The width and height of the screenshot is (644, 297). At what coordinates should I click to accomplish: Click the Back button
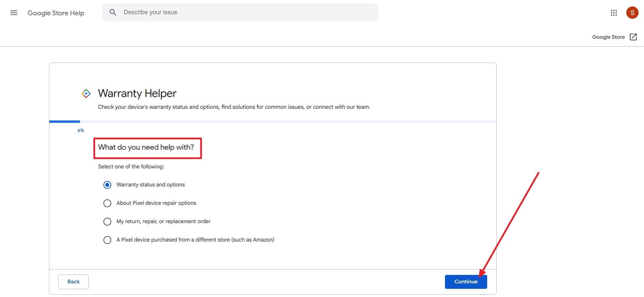73,282
